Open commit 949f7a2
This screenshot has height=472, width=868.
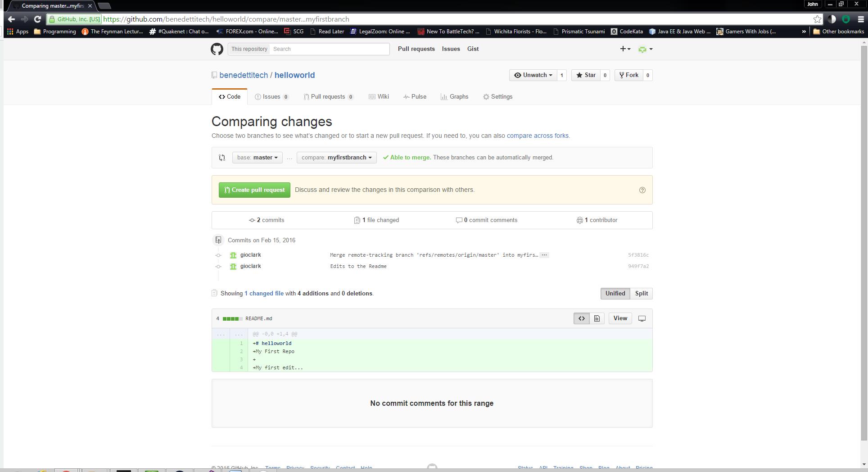pos(638,266)
